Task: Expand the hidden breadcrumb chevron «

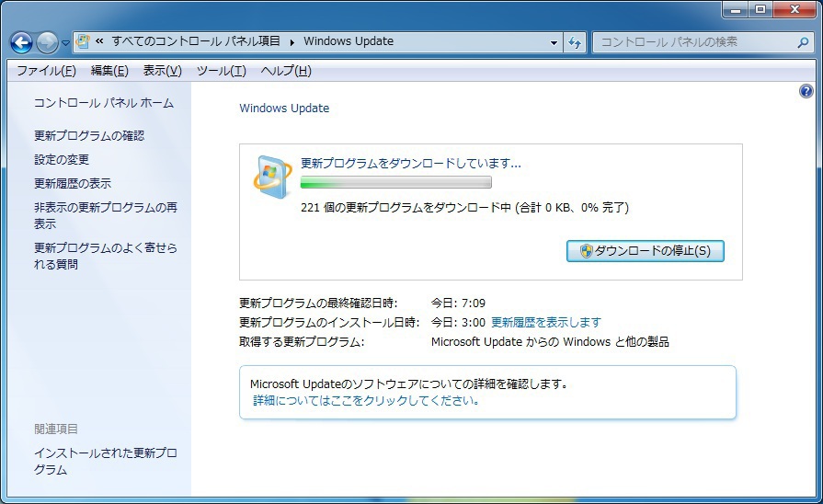Action: (x=99, y=41)
